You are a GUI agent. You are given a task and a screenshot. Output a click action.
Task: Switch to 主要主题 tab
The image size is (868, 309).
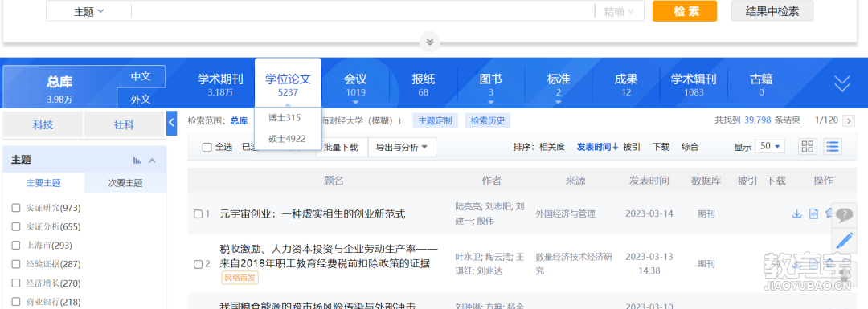point(43,183)
